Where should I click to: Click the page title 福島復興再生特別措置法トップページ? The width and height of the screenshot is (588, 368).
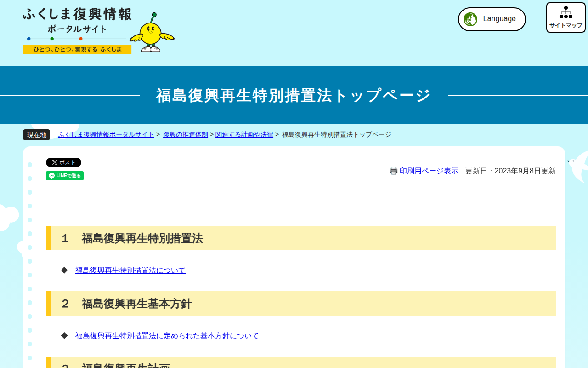[294, 95]
